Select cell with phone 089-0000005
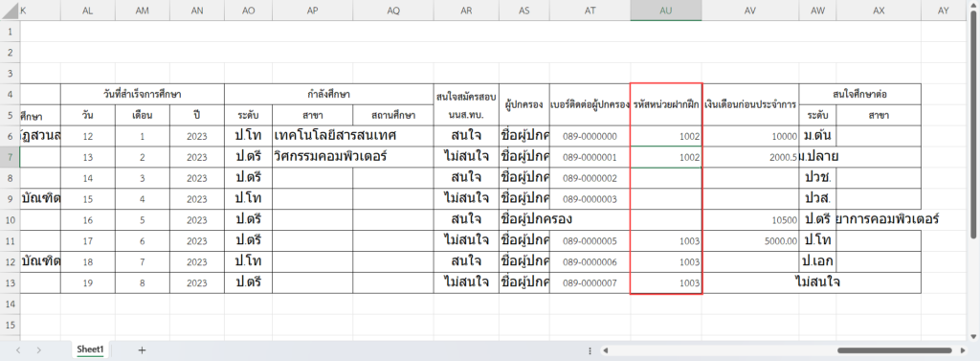This screenshot has height=361, width=980. point(590,241)
